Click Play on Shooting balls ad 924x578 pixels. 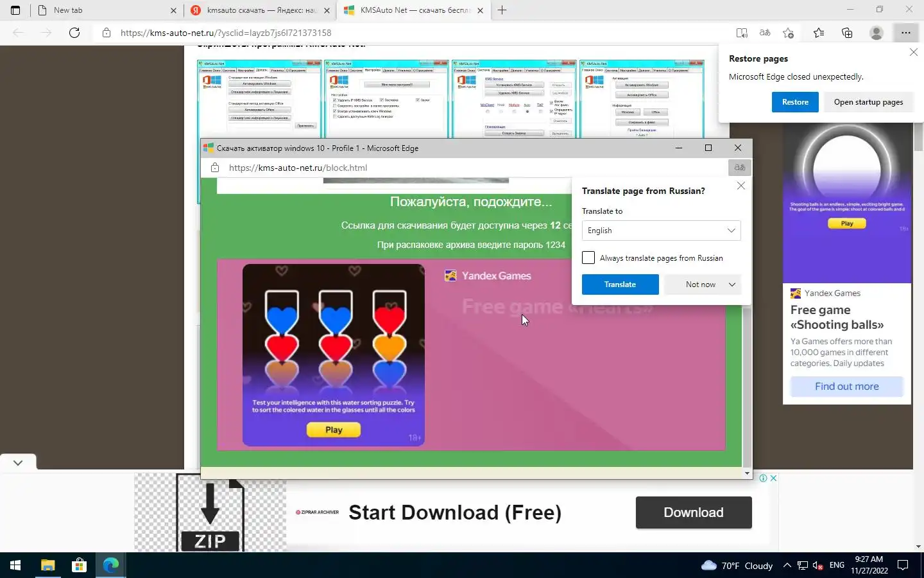click(847, 223)
